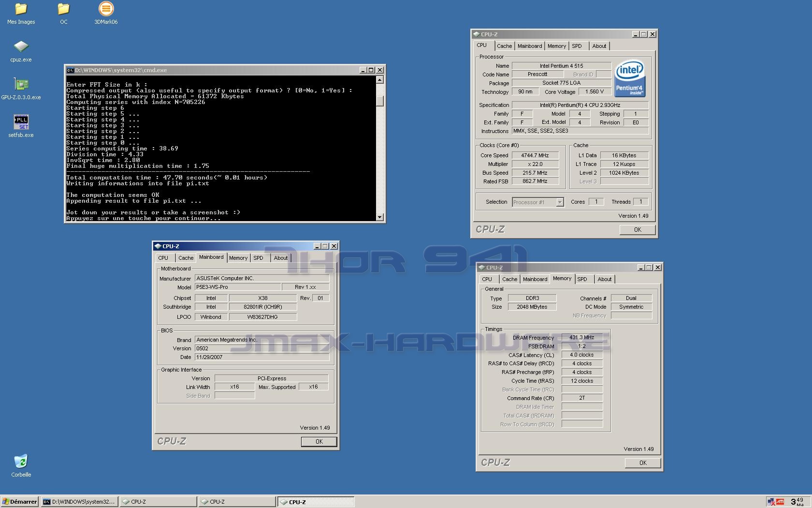Open Mainboard tab in top CPU-Z window
The width and height of the screenshot is (812, 508).
pyautogui.click(x=530, y=46)
